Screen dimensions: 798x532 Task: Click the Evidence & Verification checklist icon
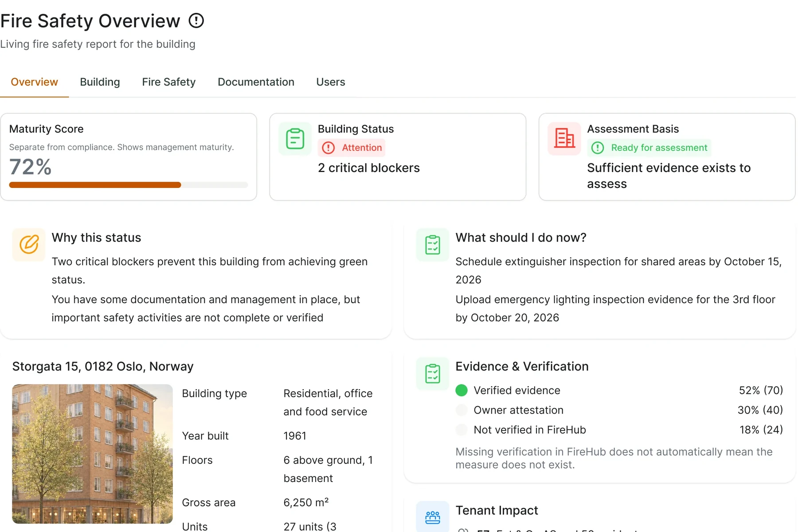tap(433, 374)
